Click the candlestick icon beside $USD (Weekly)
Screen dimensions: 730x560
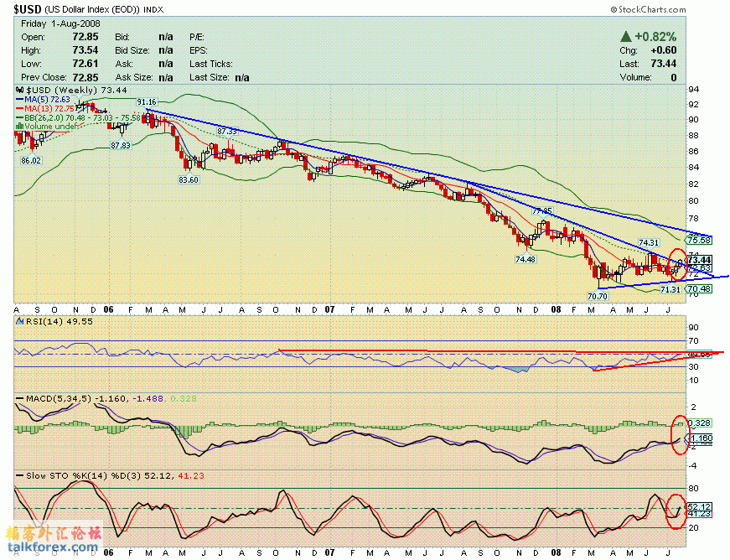pos(19,91)
